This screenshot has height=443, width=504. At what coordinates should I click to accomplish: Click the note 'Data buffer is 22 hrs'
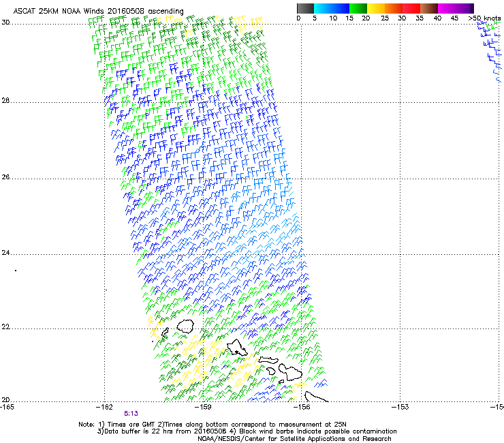click(x=138, y=431)
